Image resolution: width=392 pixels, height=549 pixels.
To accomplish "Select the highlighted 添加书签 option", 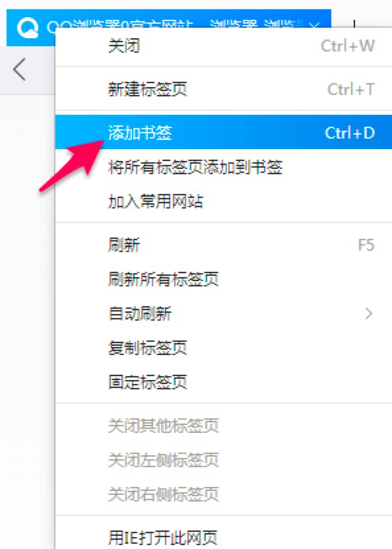I will point(224,133).
